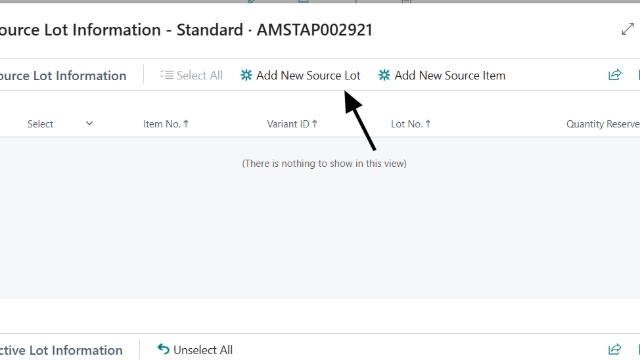The height and width of the screenshot is (360, 640).
Task: Click Unselect All in Active Lot Information
Action: tap(195, 350)
